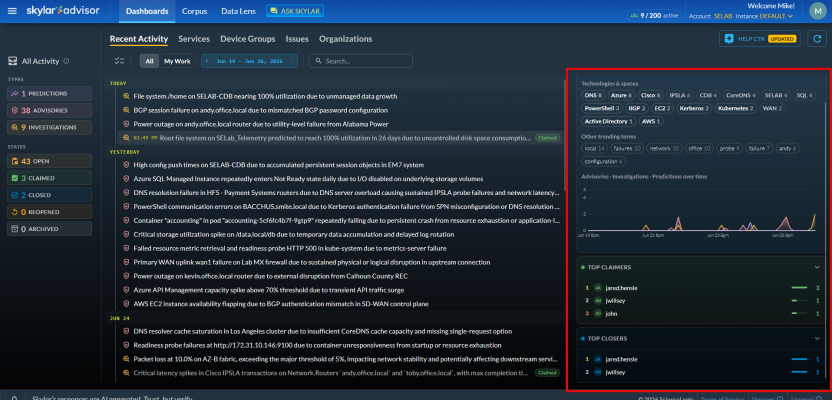832x400 pixels.
Task: Open the hamburger navigation menu
Action: pyautogui.click(x=12, y=11)
